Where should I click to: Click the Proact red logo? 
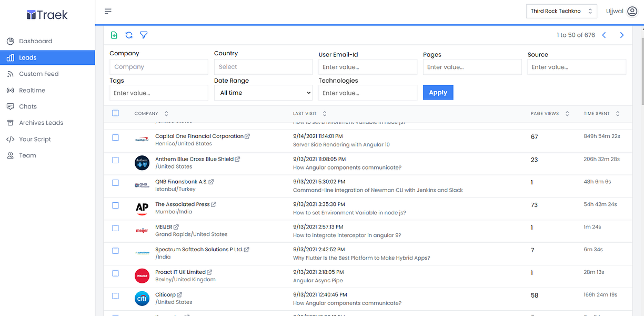point(142,276)
